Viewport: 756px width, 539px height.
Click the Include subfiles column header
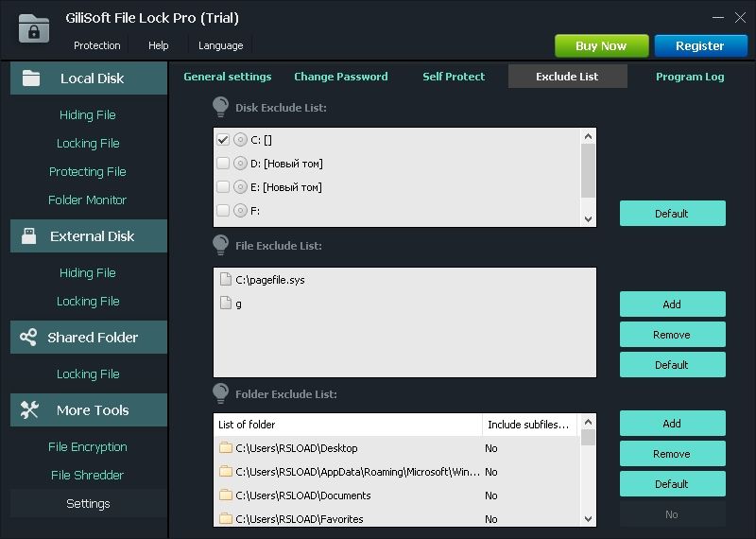point(530,425)
